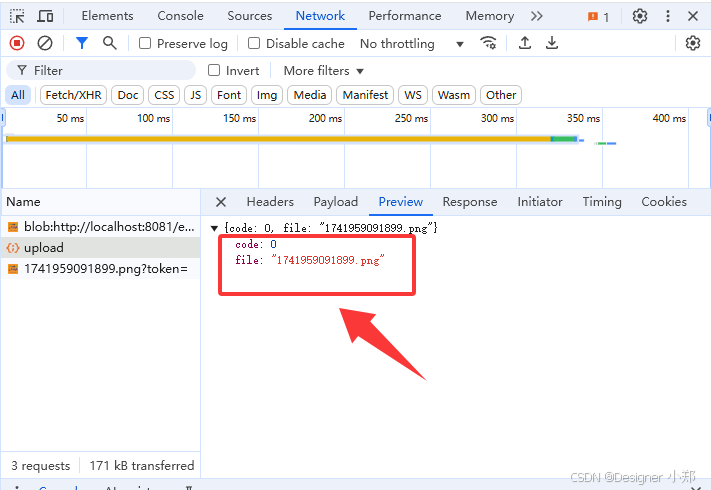Show more DevTools tabs chevron

(x=536, y=16)
